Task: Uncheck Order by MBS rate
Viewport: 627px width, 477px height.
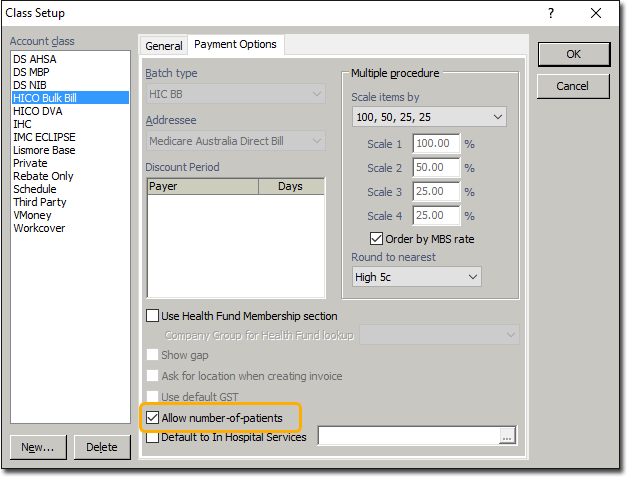Action: click(x=377, y=239)
